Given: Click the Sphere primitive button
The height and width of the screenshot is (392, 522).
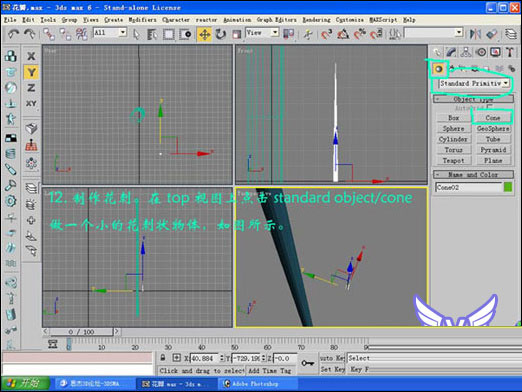Looking at the screenshot, I should pyautogui.click(x=453, y=128).
